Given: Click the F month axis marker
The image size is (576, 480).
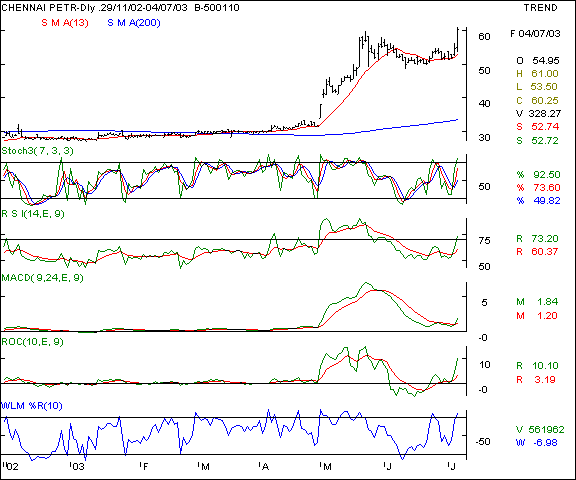Looking at the screenshot, I should coord(145,467).
